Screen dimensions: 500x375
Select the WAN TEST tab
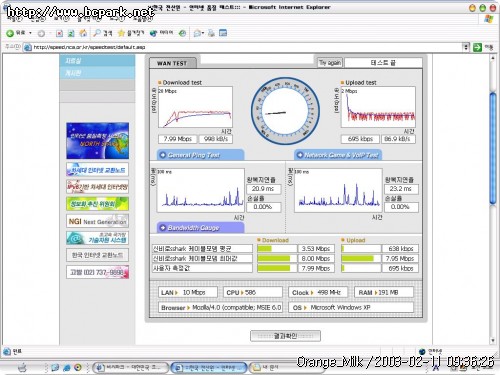tap(172, 63)
